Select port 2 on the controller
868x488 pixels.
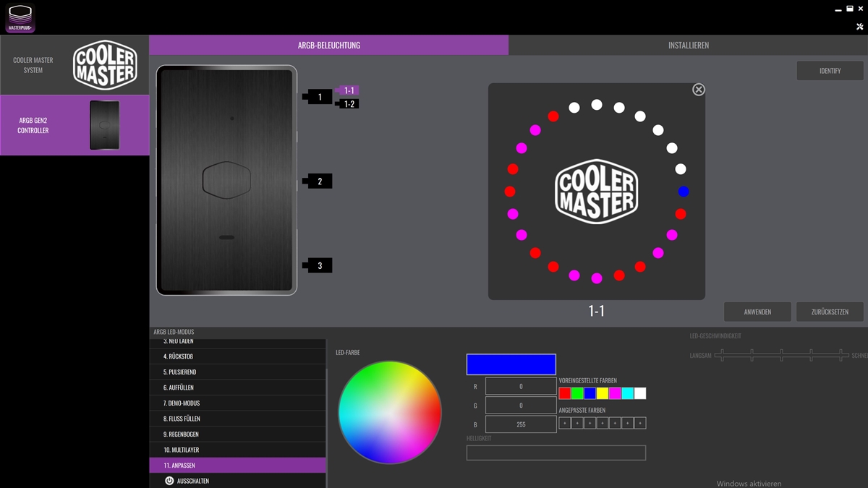(319, 181)
